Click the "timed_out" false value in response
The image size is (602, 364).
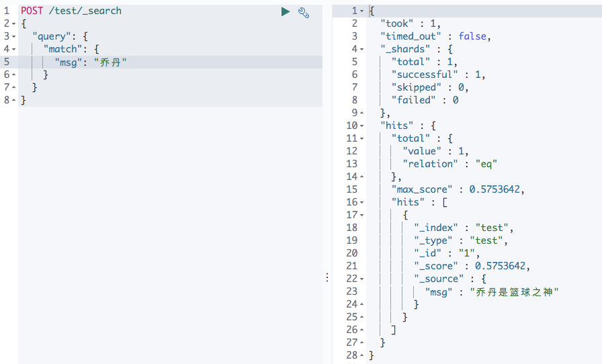tap(472, 36)
